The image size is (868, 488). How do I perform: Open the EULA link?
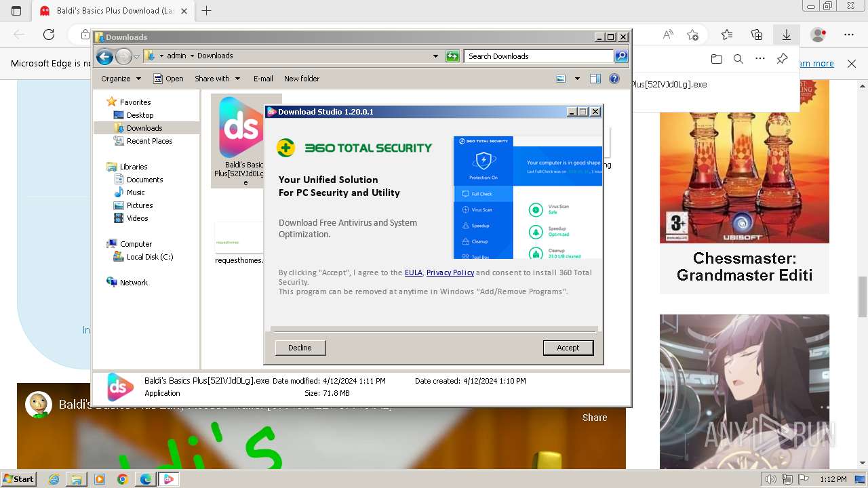414,272
